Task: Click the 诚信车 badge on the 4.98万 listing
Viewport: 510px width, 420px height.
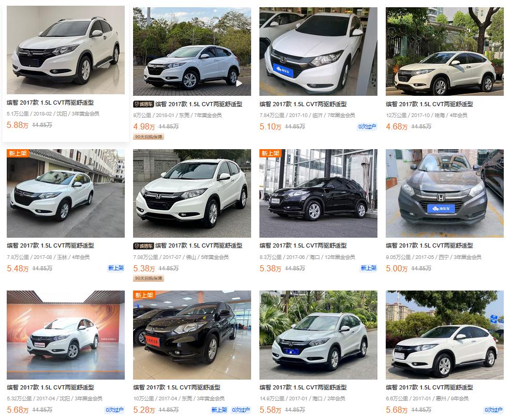Action: (x=143, y=104)
